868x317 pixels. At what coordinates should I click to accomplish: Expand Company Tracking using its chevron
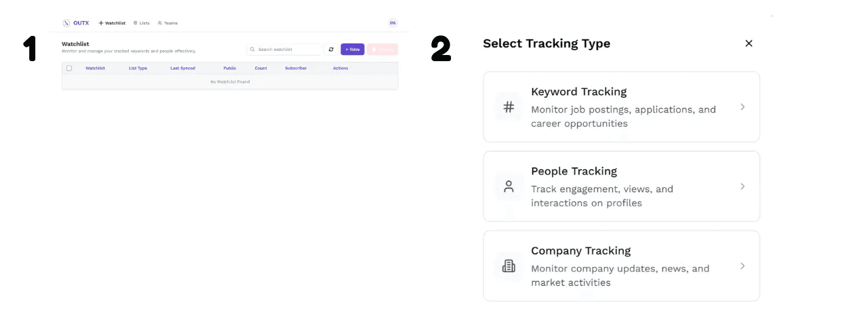click(743, 266)
